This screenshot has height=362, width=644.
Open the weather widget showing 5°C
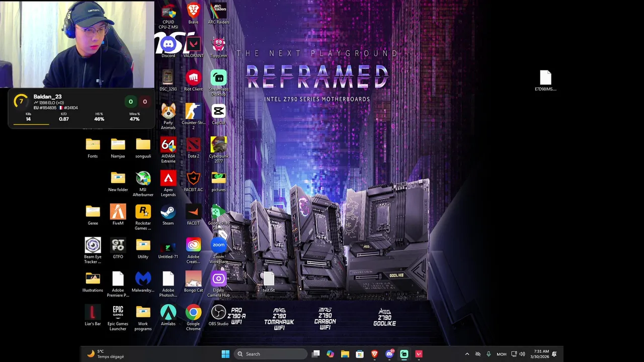[x=106, y=354]
